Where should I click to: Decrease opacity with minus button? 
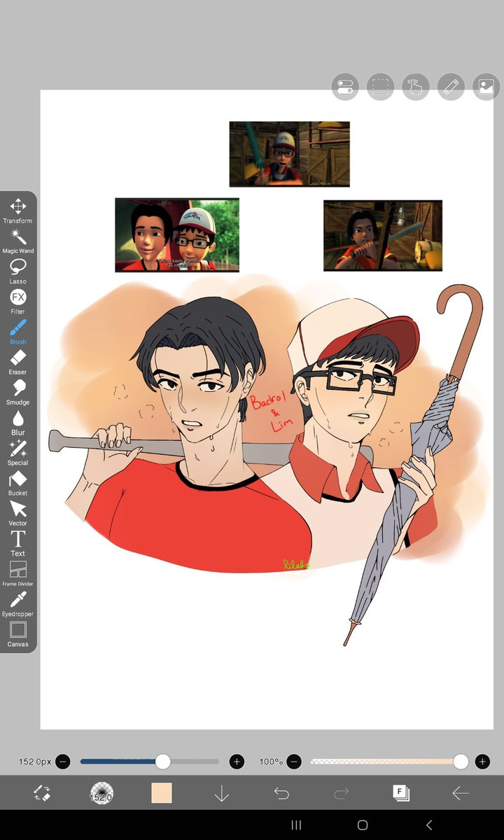295,762
